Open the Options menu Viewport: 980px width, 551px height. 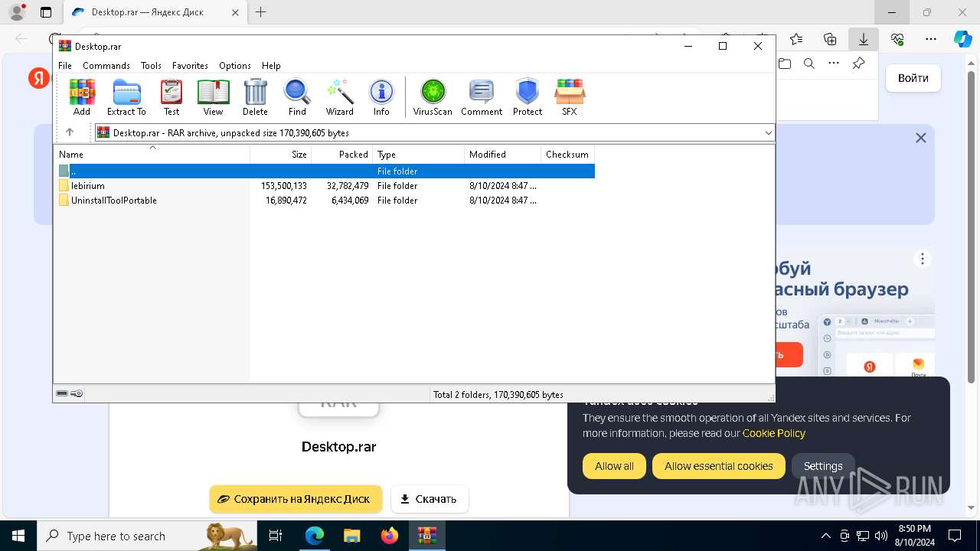pos(234,66)
